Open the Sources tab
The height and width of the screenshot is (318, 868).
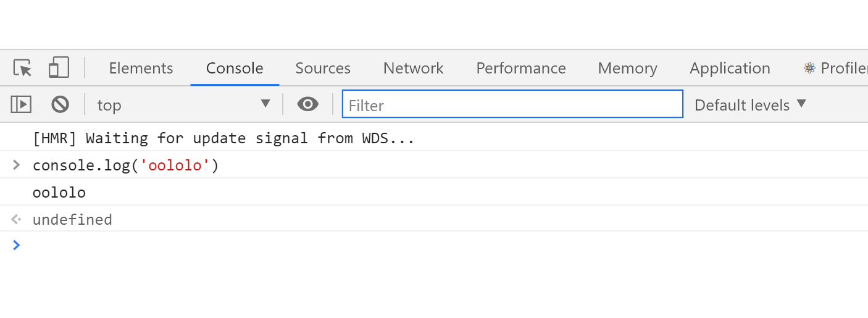click(323, 68)
